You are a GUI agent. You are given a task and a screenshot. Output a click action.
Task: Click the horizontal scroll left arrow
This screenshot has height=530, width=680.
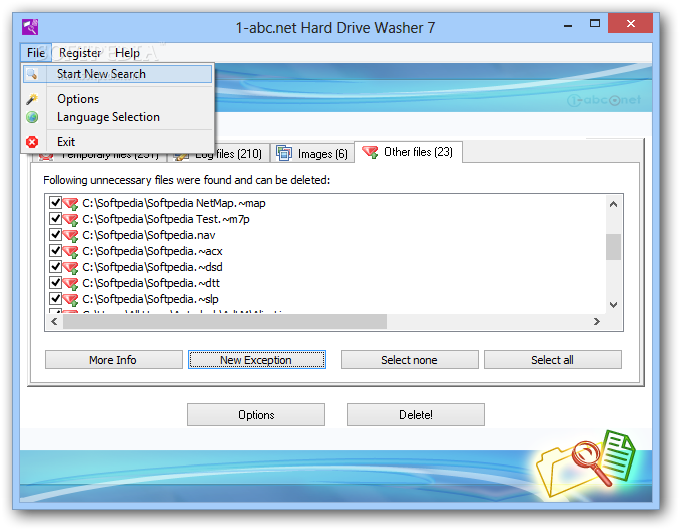pos(54,321)
